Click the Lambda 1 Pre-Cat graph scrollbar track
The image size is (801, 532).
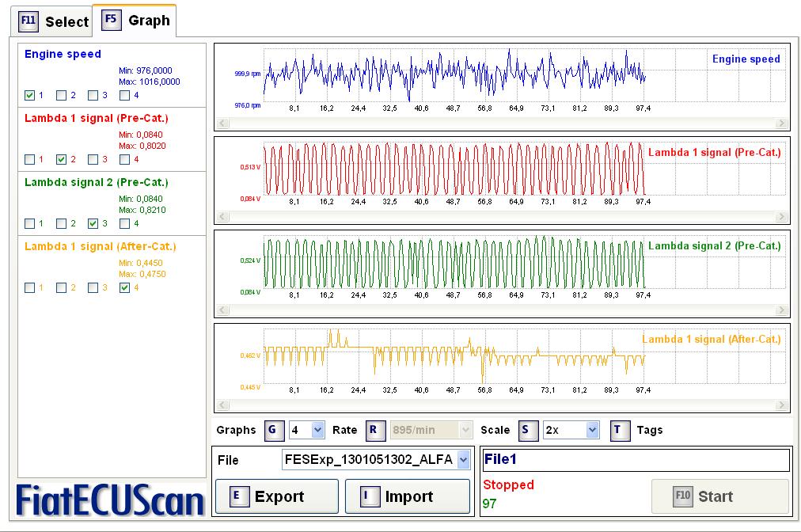coord(502,217)
